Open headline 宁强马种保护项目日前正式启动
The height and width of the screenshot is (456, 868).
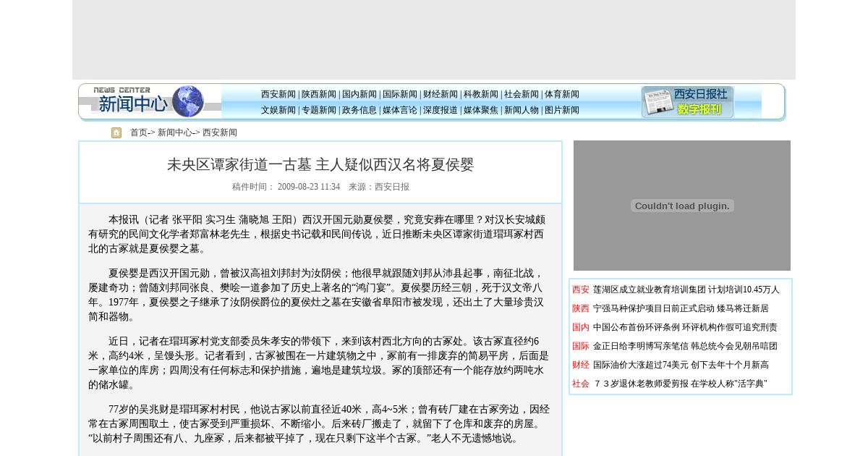[x=681, y=308]
